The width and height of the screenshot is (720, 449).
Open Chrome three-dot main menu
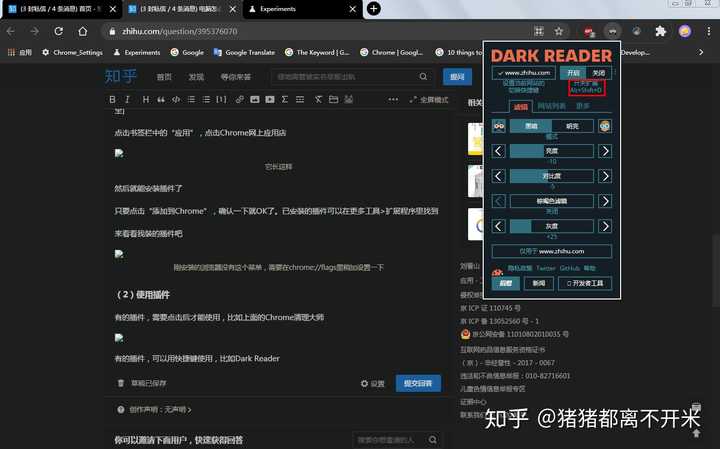tap(709, 31)
